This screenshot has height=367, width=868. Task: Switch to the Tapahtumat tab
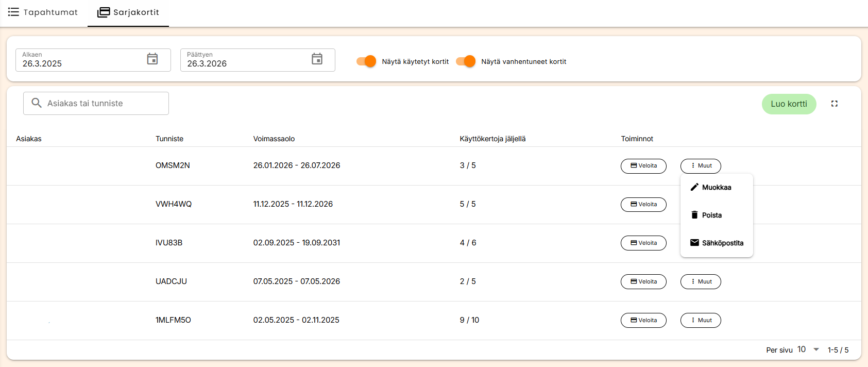[x=43, y=12]
